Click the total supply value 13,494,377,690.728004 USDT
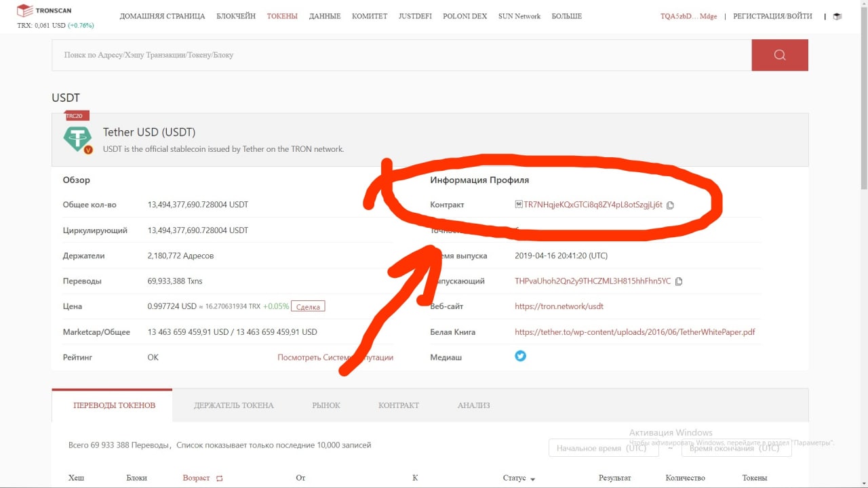Image resolution: width=868 pixels, height=488 pixels. pyautogui.click(x=198, y=205)
